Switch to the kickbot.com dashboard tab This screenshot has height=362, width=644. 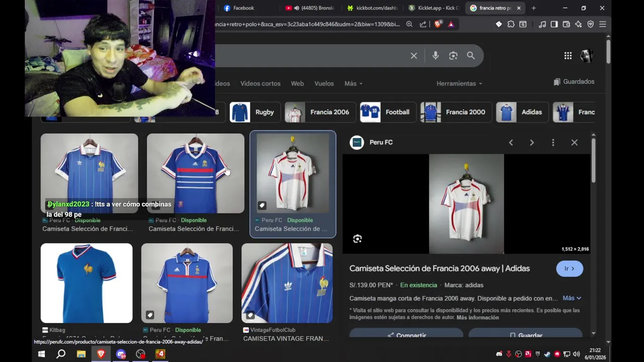(x=373, y=8)
